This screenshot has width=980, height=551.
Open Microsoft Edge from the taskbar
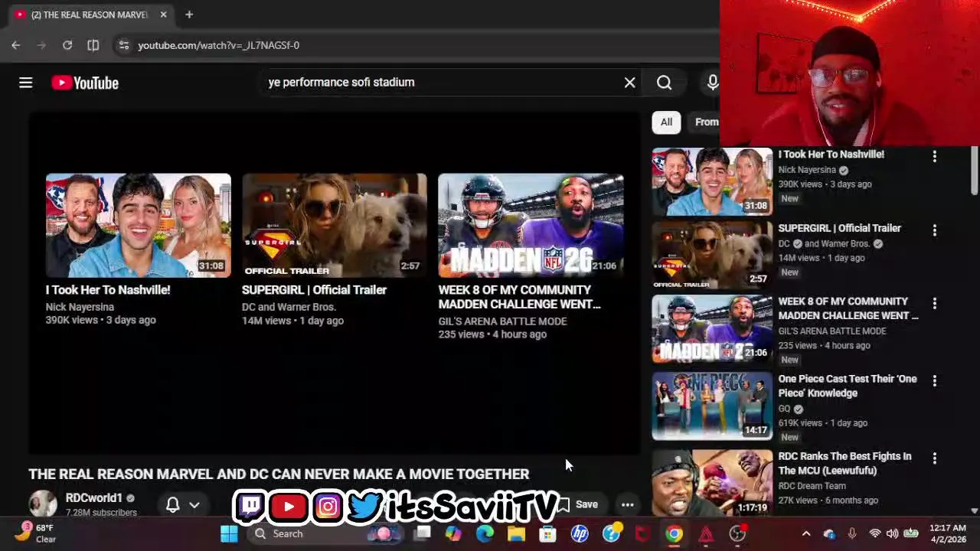tap(485, 533)
